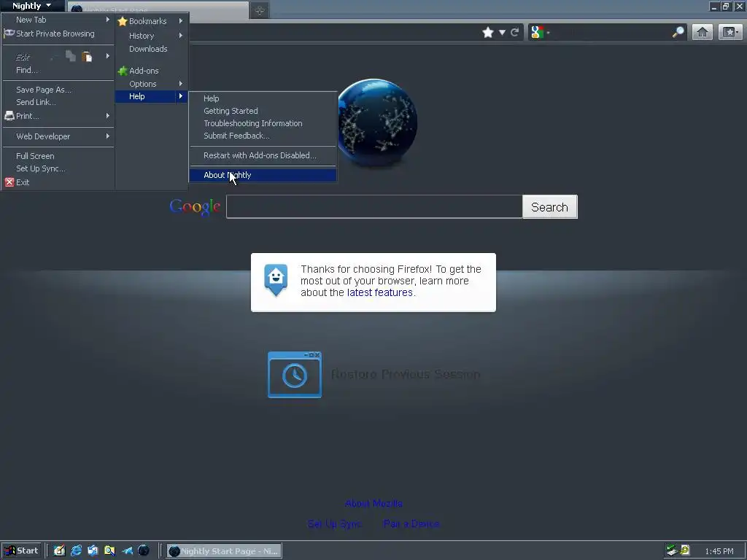Open the Nightly application menu button
747x560 pixels.
tap(31, 6)
